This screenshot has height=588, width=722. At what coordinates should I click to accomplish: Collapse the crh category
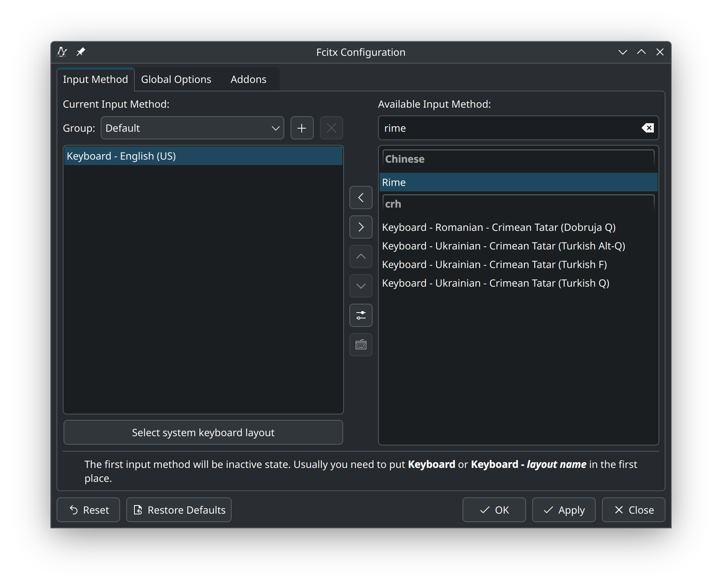click(393, 204)
